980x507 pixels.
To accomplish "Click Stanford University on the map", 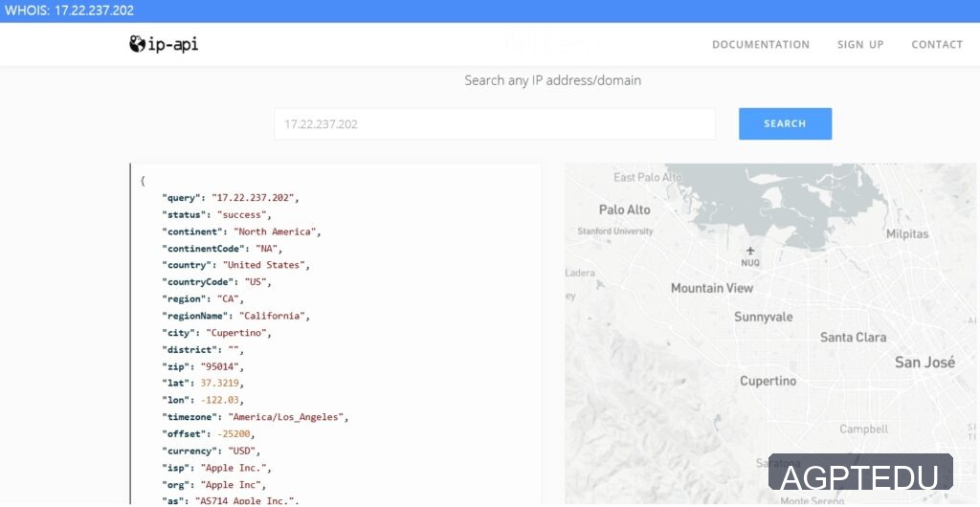I will (615, 231).
